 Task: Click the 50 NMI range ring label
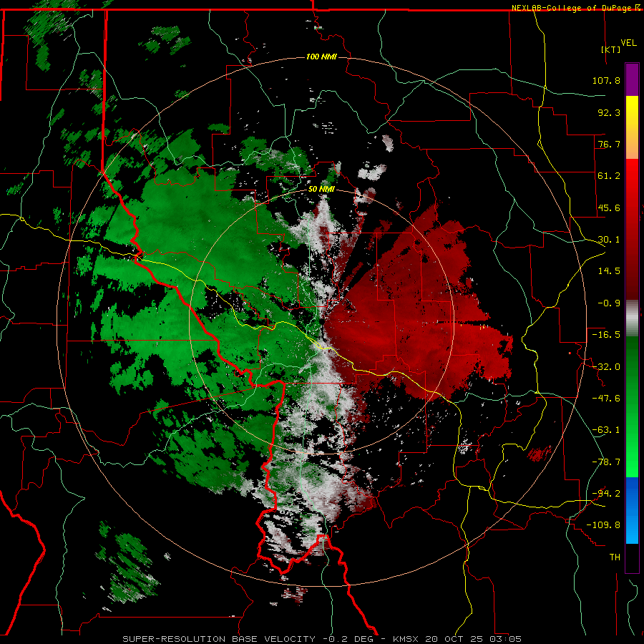tap(321, 189)
